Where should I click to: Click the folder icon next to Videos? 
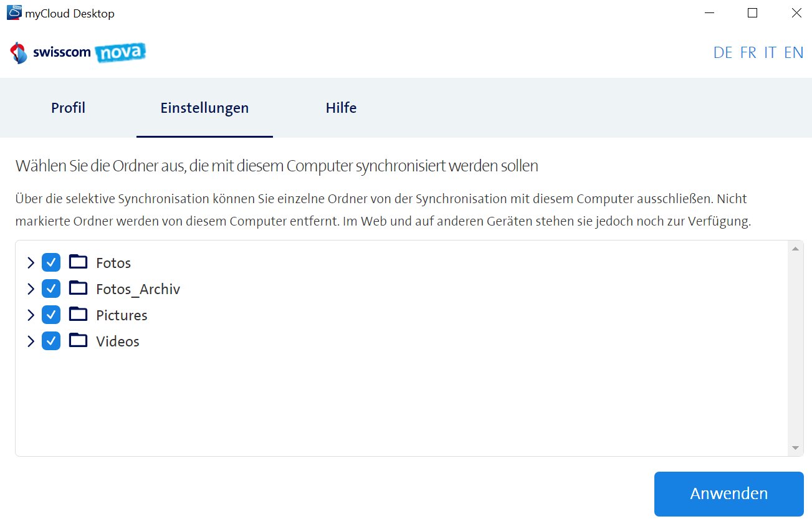click(x=78, y=341)
